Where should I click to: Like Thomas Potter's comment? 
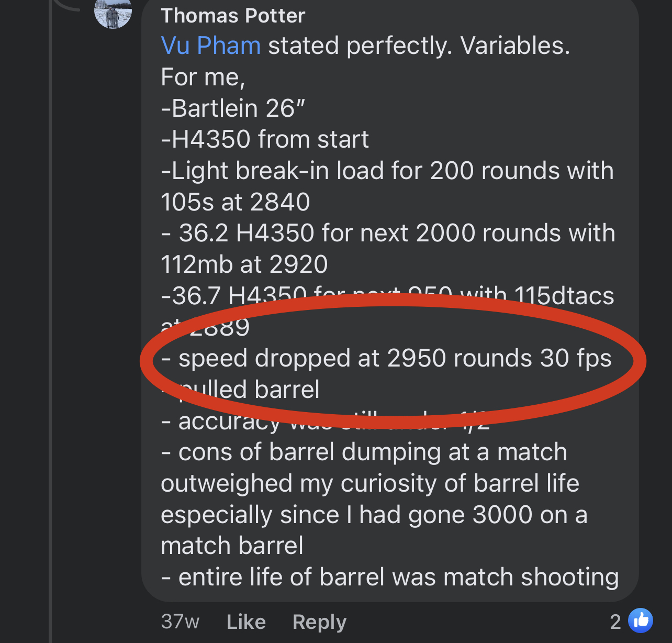click(246, 622)
